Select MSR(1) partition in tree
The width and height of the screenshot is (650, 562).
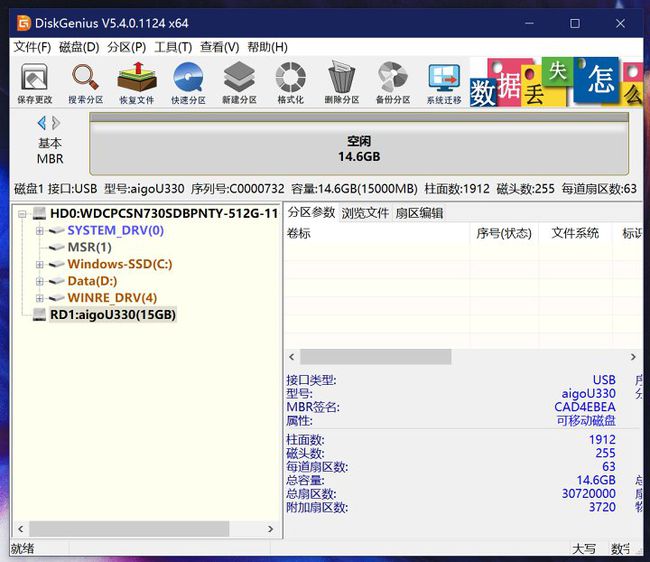tap(90, 247)
